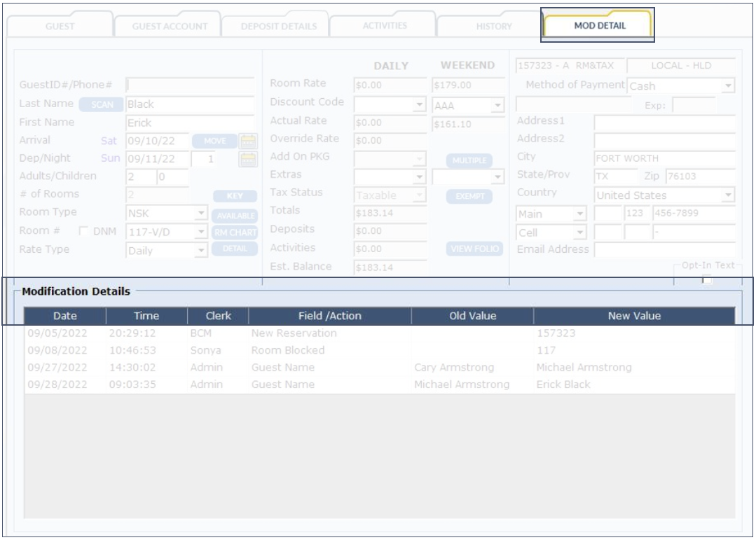The width and height of the screenshot is (756, 540).
Task: Click the EXEMPT tax button
Action: coord(469,197)
